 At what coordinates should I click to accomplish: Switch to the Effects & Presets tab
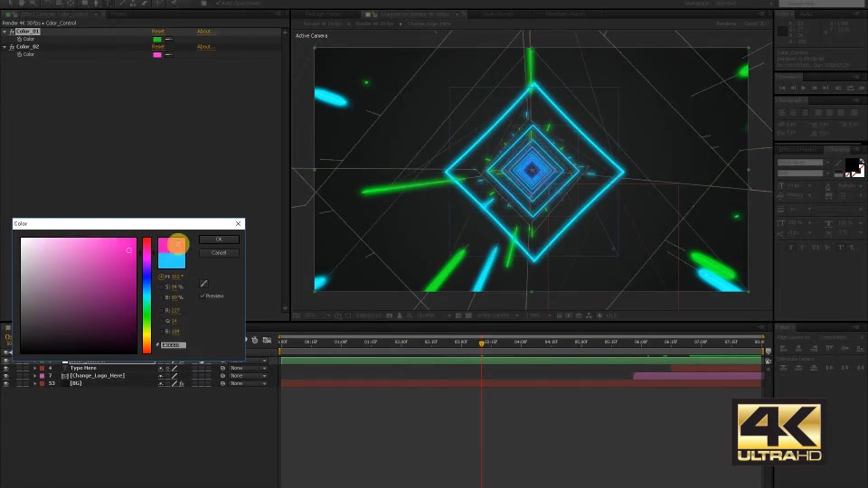pyautogui.click(x=797, y=150)
